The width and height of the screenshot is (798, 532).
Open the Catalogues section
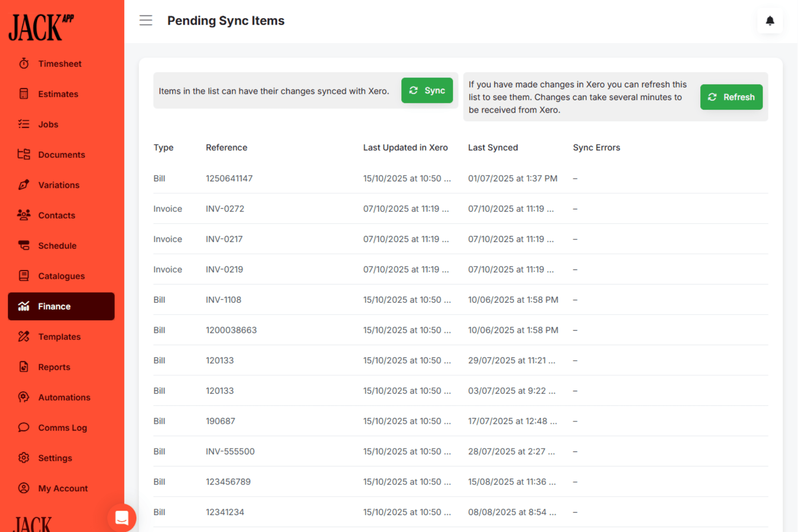[x=61, y=276]
